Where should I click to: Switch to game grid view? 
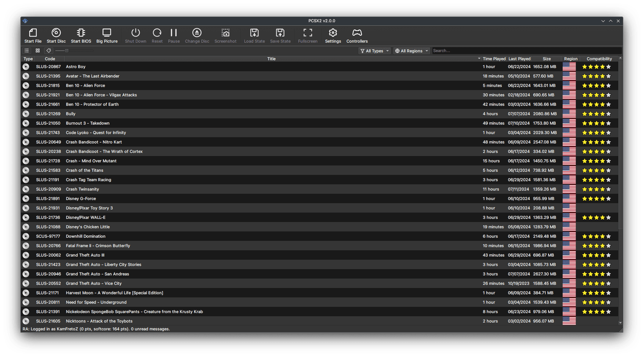[x=37, y=51]
